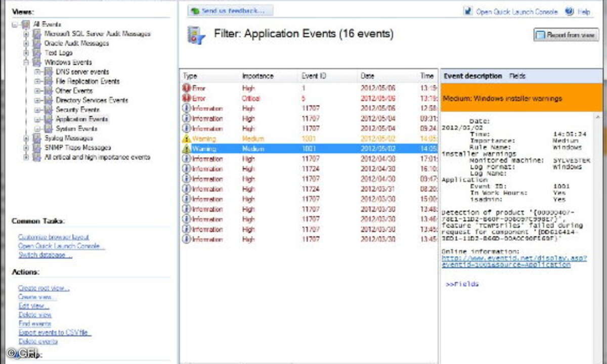Sort by the Time column header
The image size is (607, 364).
pyautogui.click(x=427, y=76)
